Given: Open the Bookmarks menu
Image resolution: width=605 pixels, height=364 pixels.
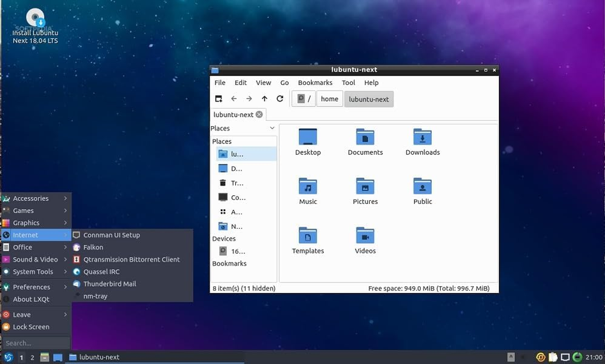Looking at the screenshot, I should pos(315,82).
